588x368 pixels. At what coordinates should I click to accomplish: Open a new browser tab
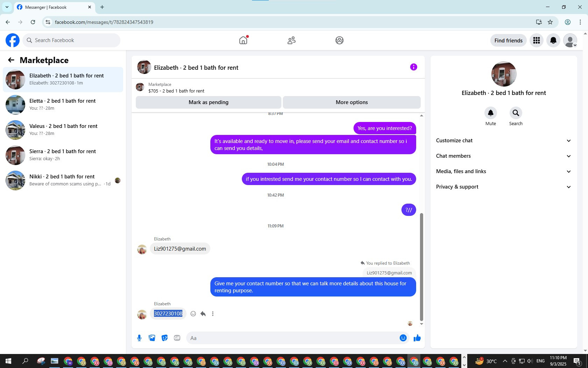tap(102, 7)
